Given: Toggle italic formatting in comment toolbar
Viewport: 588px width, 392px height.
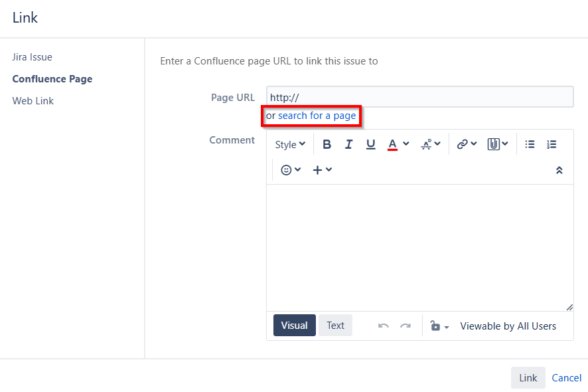Looking at the screenshot, I should point(348,144).
